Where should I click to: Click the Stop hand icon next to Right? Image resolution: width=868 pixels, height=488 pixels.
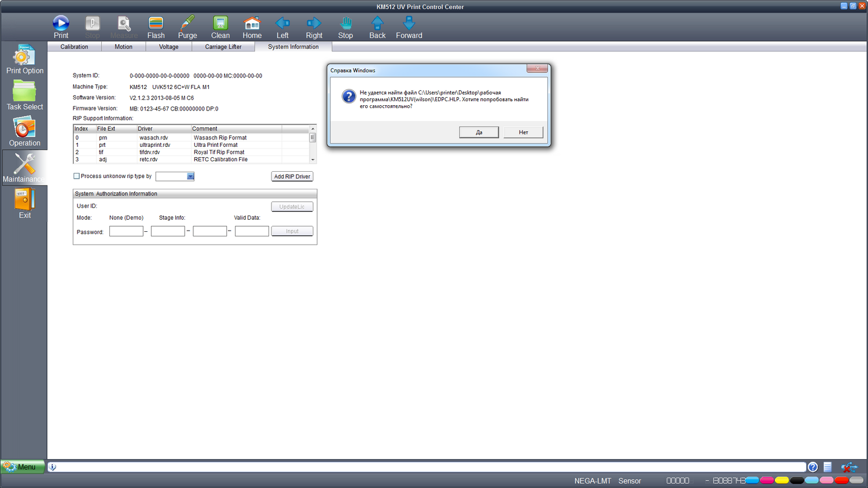[x=345, y=23]
